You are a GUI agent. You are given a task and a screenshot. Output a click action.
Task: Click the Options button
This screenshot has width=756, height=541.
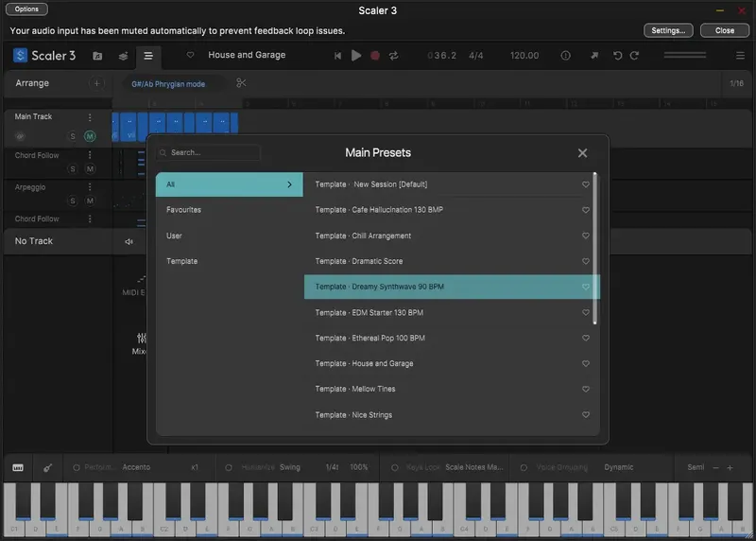26,9
